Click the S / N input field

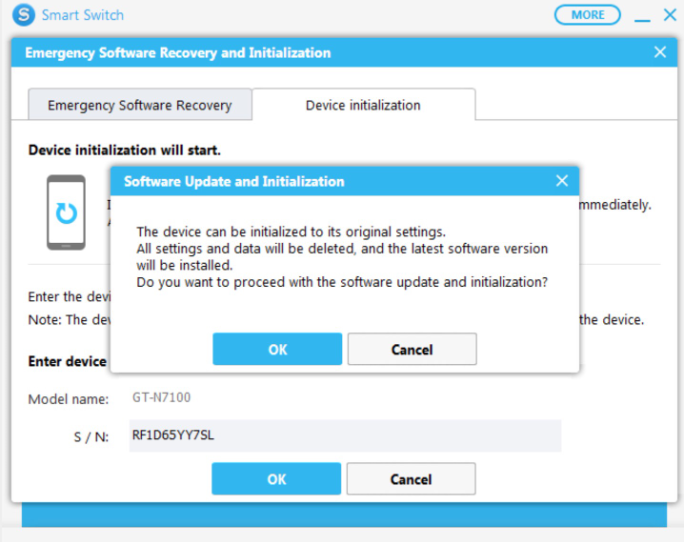345,436
